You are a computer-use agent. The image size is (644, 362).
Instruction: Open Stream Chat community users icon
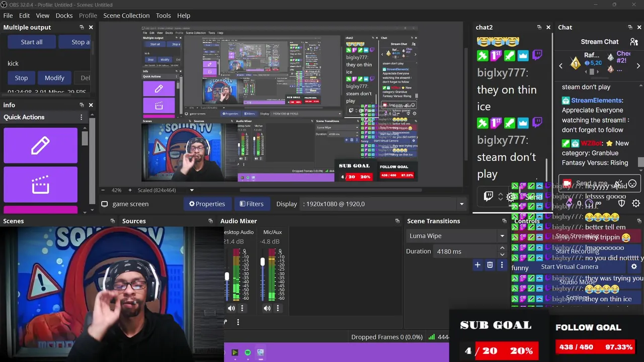[x=634, y=42]
